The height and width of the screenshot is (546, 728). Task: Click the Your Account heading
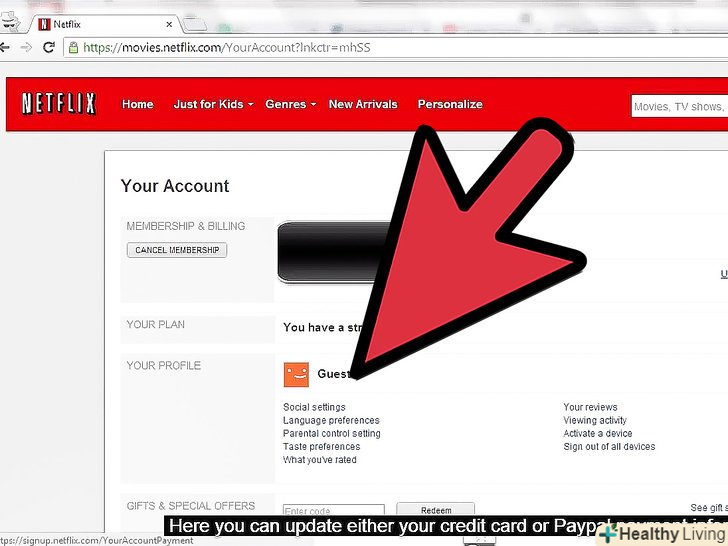[175, 186]
